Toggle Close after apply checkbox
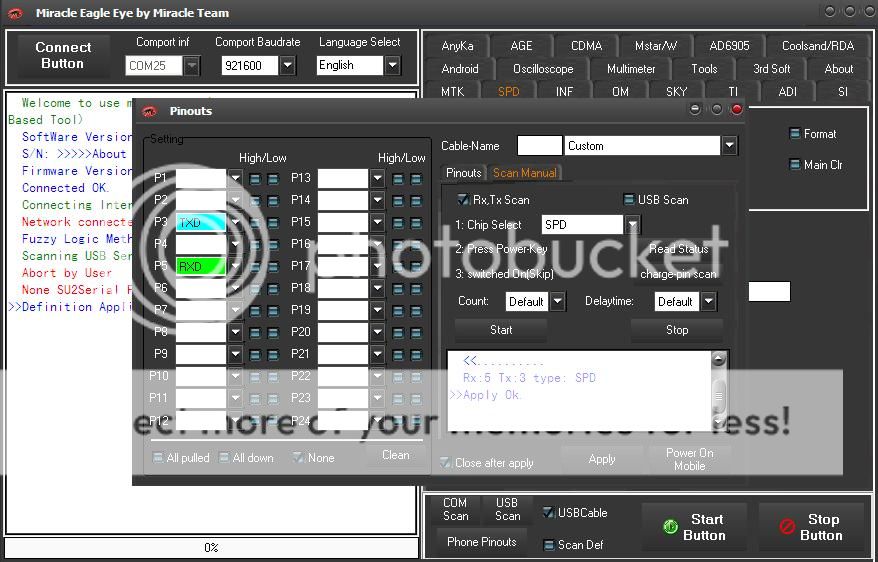Screen dimensions: 878x562 (446, 463)
